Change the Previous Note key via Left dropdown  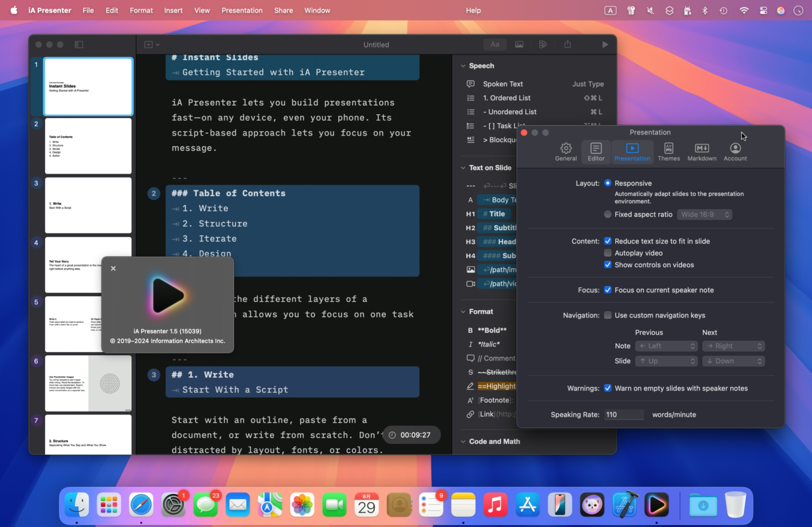point(666,346)
